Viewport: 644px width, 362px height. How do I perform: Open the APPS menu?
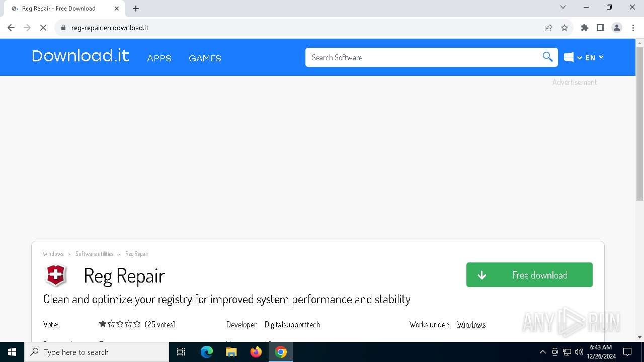159,58
